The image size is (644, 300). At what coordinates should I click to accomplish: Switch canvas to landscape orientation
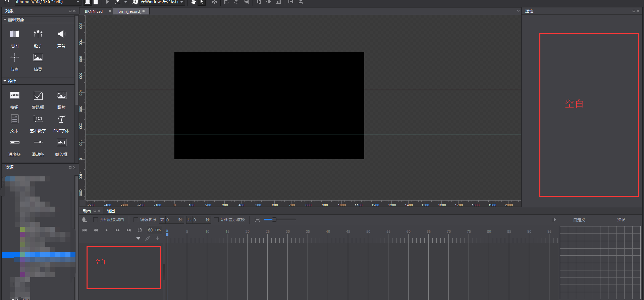(88, 2)
